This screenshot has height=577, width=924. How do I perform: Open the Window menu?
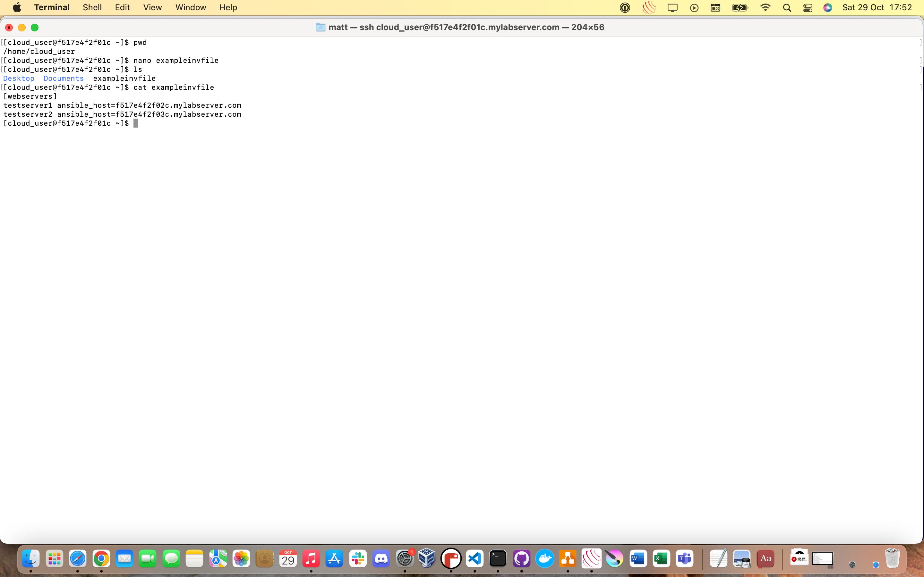(191, 8)
